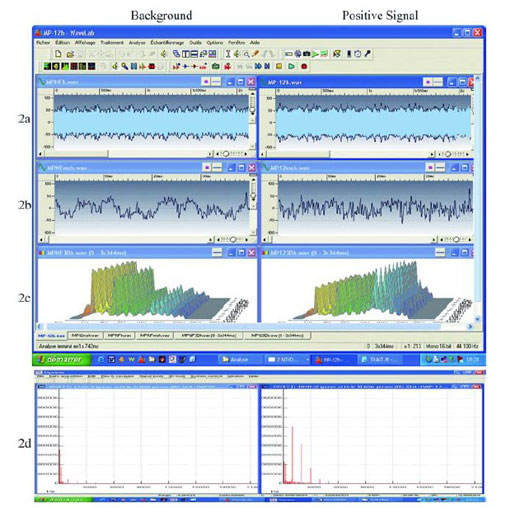Switch to the MP-12h.wav bottom tab
Screen dimensions: 520x508
click(x=51, y=336)
